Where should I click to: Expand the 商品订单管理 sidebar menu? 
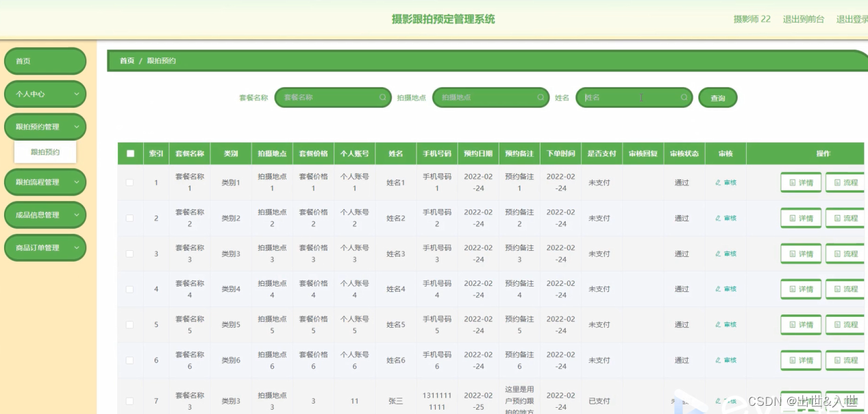click(45, 247)
